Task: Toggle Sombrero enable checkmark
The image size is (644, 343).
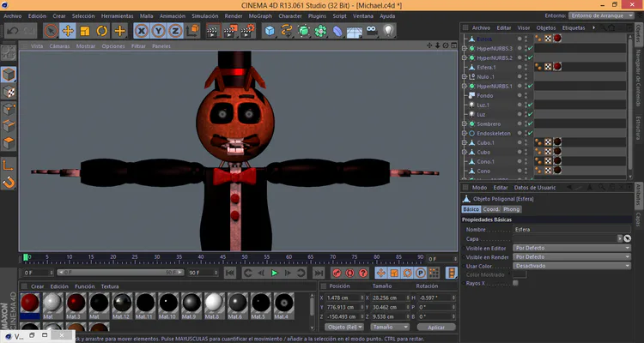Action: (x=531, y=123)
